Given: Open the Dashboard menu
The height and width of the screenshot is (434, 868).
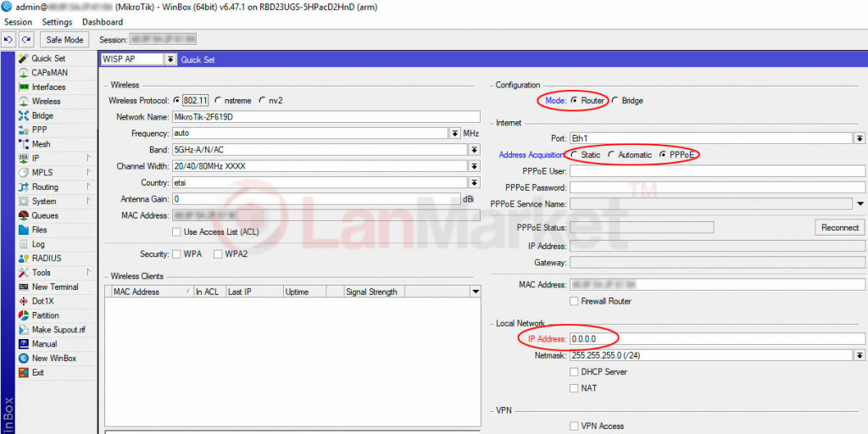Looking at the screenshot, I should [x=102, y=22].
